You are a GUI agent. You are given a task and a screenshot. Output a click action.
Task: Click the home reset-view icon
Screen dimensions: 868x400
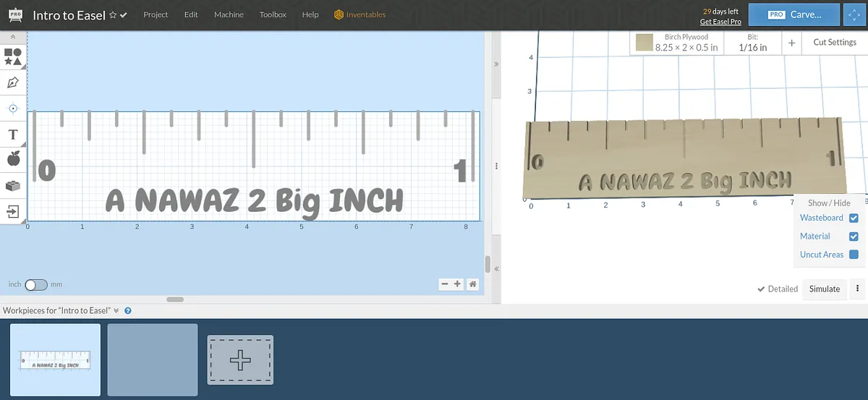coord(472,284)
